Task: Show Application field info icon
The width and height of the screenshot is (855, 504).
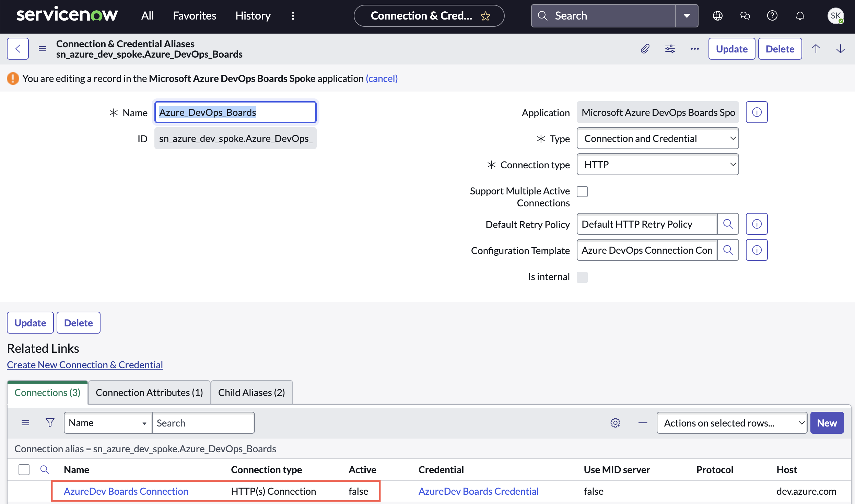Action: pos(757,112)
